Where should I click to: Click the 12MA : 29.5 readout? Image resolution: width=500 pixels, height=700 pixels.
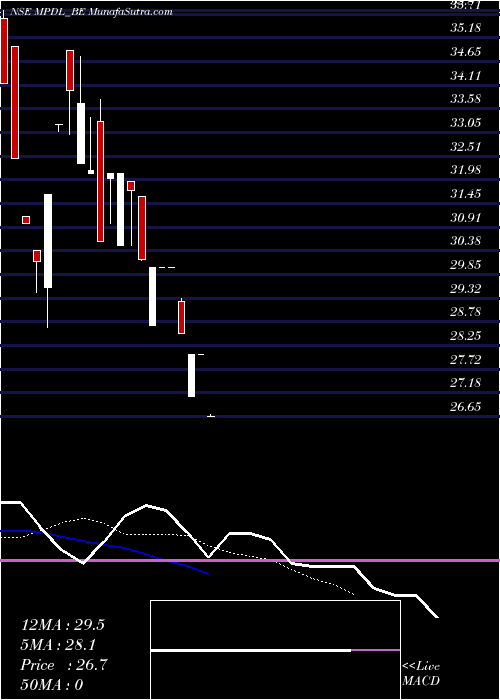(x=63, y=625)
